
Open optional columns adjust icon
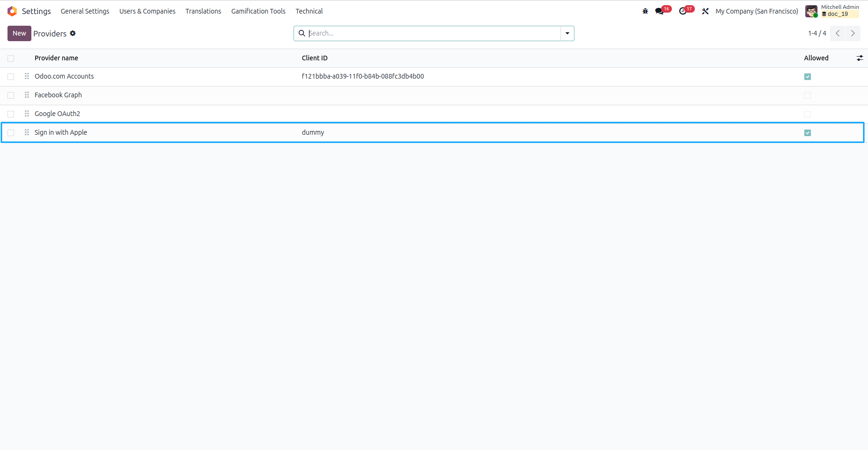(x=860, y=58)
